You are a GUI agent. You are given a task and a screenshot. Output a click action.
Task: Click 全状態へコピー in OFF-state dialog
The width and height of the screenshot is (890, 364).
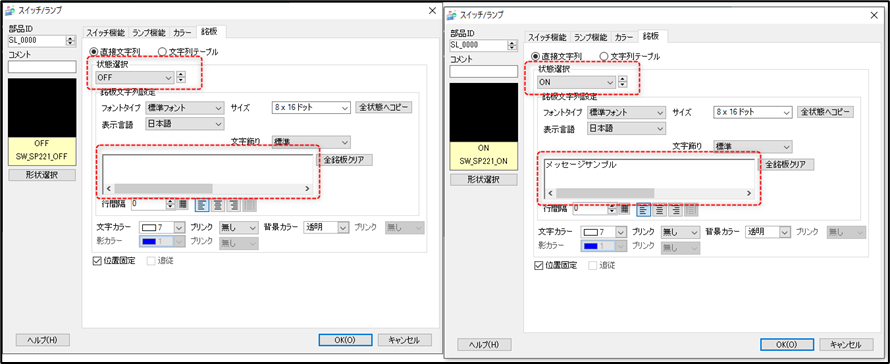384,107
